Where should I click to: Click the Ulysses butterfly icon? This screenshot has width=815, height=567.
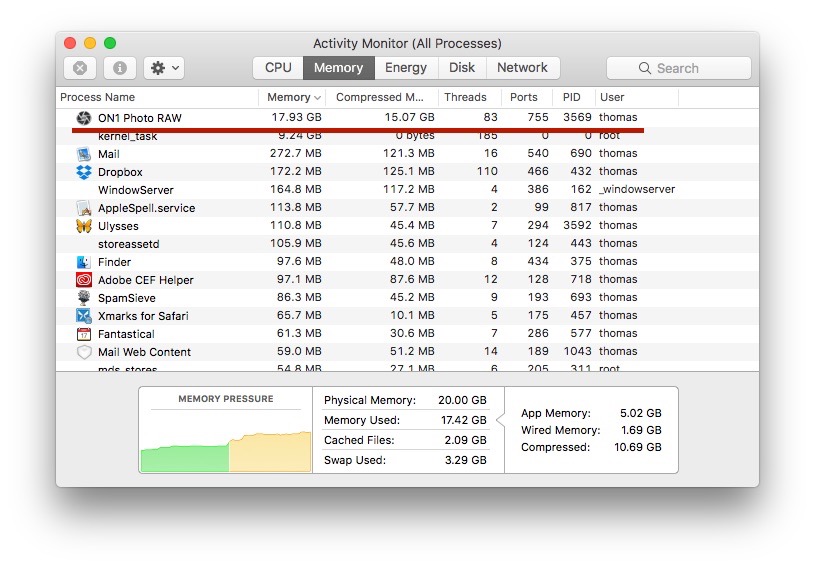click(x=84, y=226)
